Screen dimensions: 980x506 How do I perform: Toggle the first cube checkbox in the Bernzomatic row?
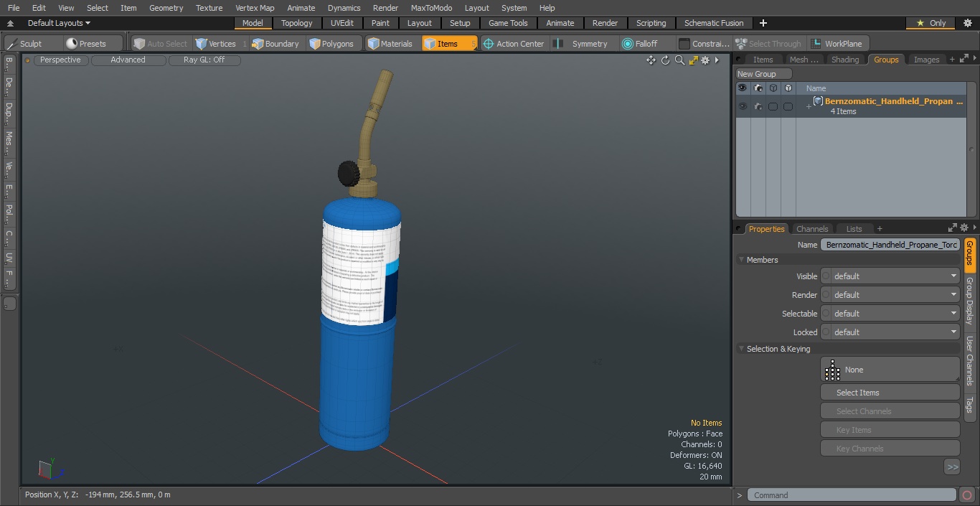[773, 106]
